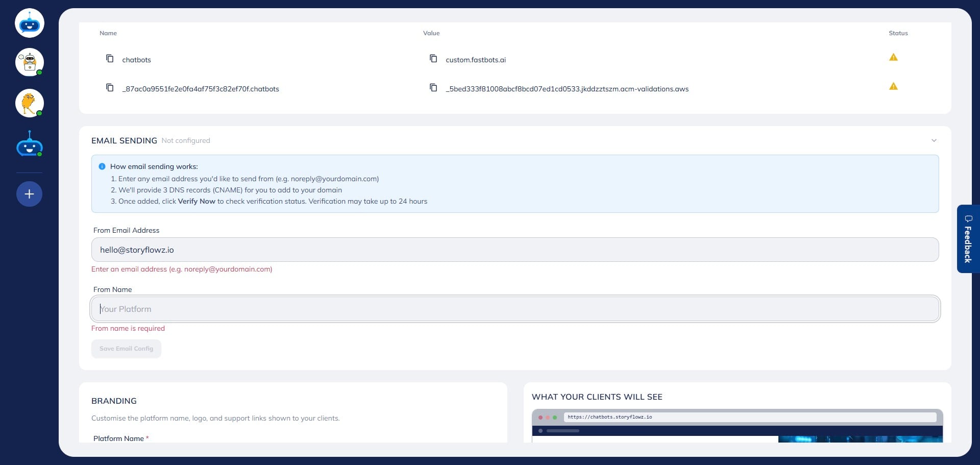This screenshot has width=980, height=465.
Task: Click the warning icon beside the ACM record
Action: pos(893,86)
